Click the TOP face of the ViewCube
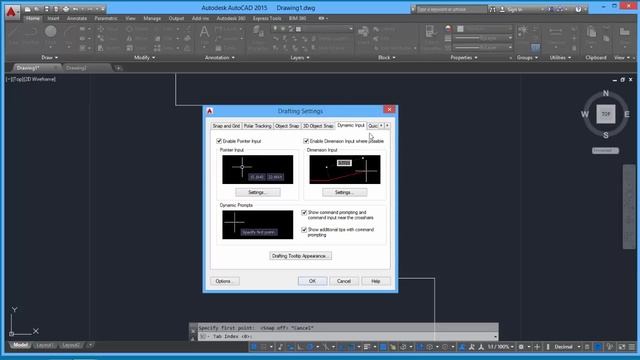640x360 pixels. 606,114
